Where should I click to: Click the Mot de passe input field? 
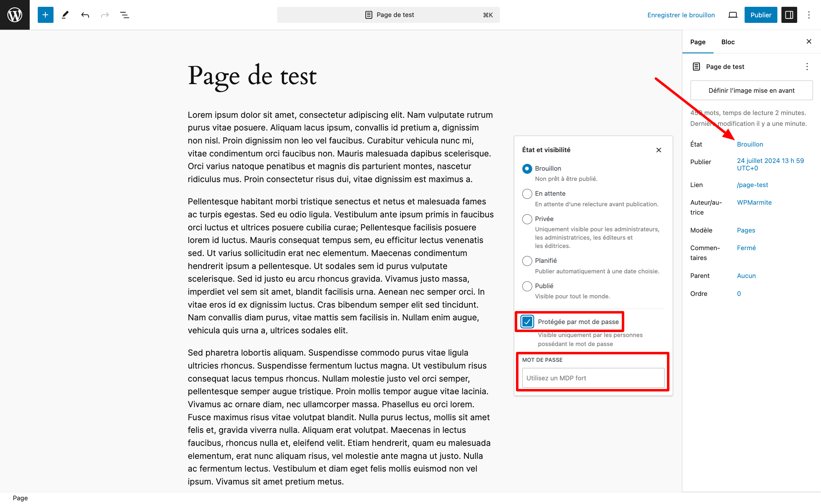pos(592,378)
